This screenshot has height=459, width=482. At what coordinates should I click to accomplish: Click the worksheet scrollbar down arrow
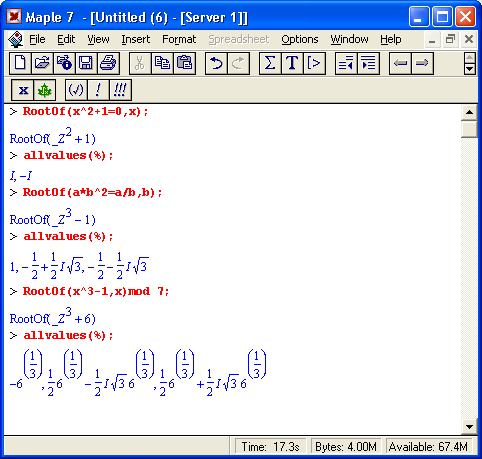[x=469, y=427]
